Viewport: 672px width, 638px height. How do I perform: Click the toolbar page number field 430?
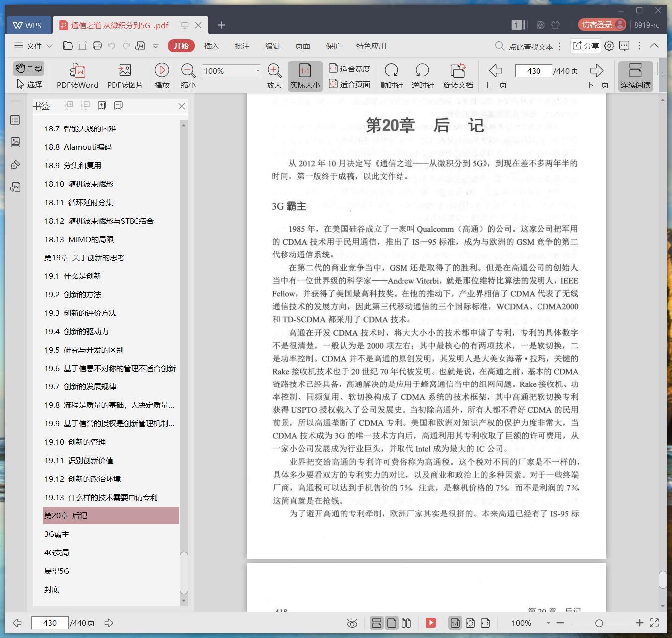point(534,71)
